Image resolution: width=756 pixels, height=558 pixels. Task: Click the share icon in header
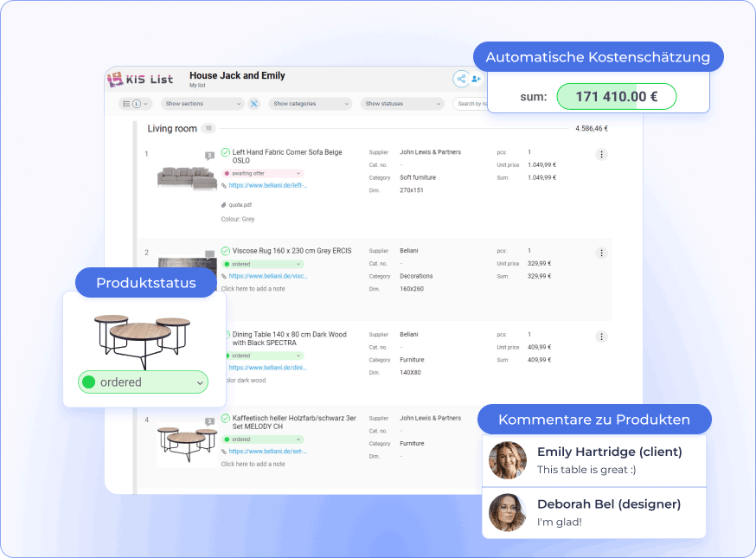(461, 79)
